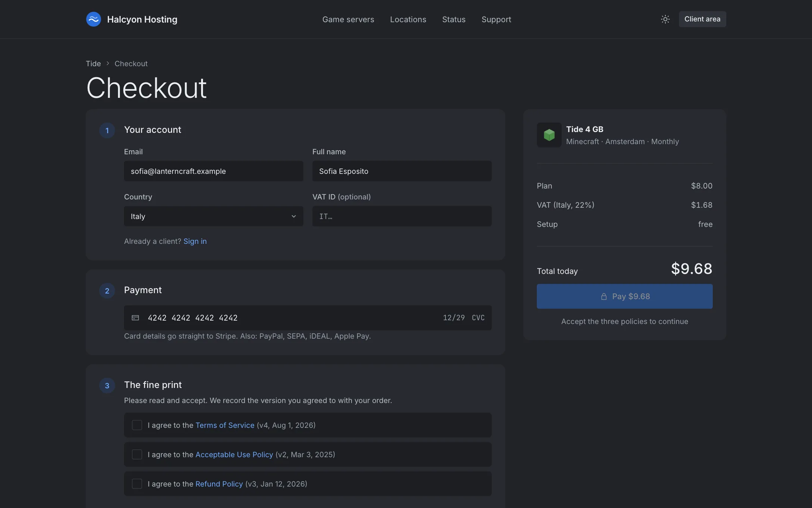Click the $9.68 total today amount
This screenshot has width=812, height=508.
[x=692, y=269]
